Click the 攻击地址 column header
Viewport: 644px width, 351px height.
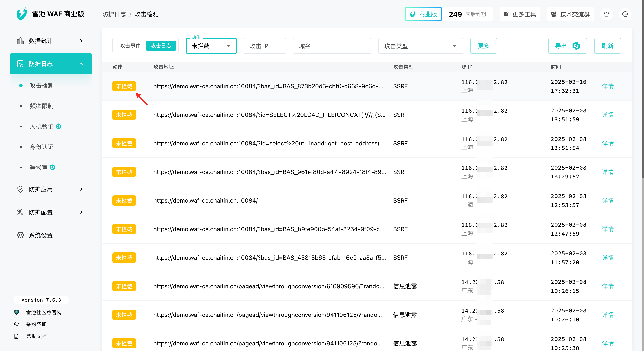[163, 67]
